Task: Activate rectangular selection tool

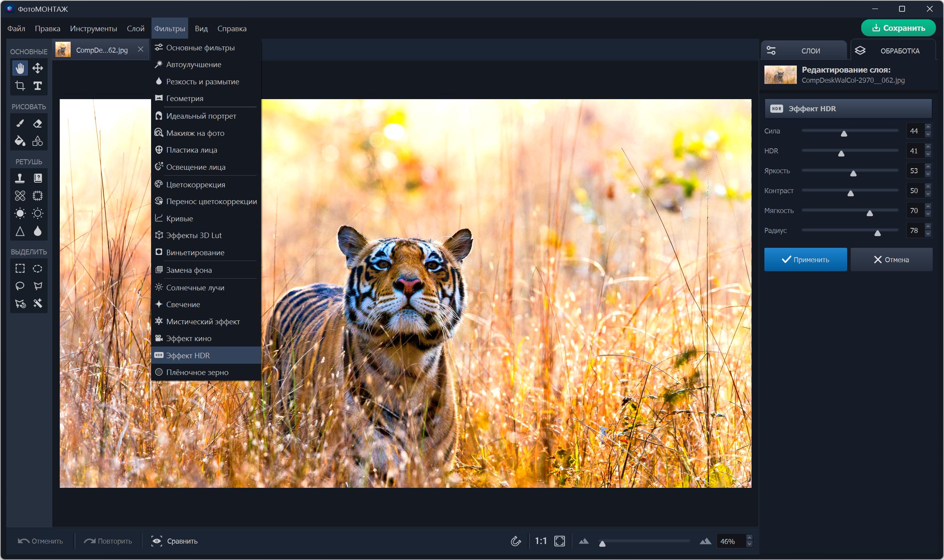Action: (20, 268)
